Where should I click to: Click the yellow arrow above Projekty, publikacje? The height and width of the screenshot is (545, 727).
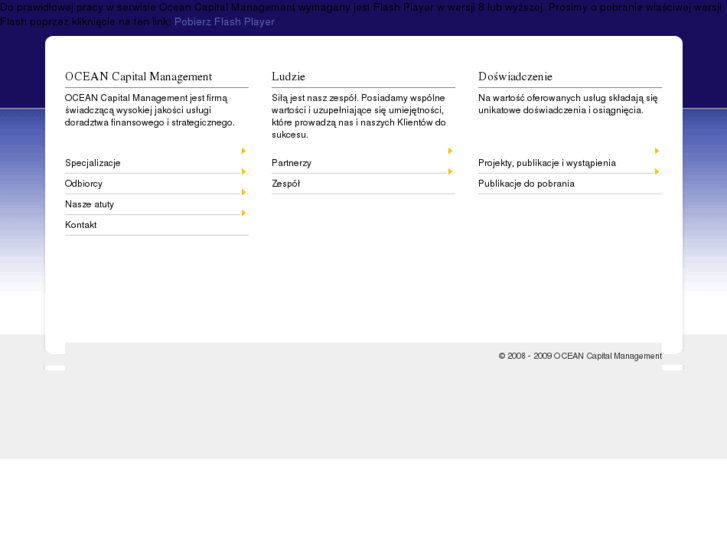point(657,151)
